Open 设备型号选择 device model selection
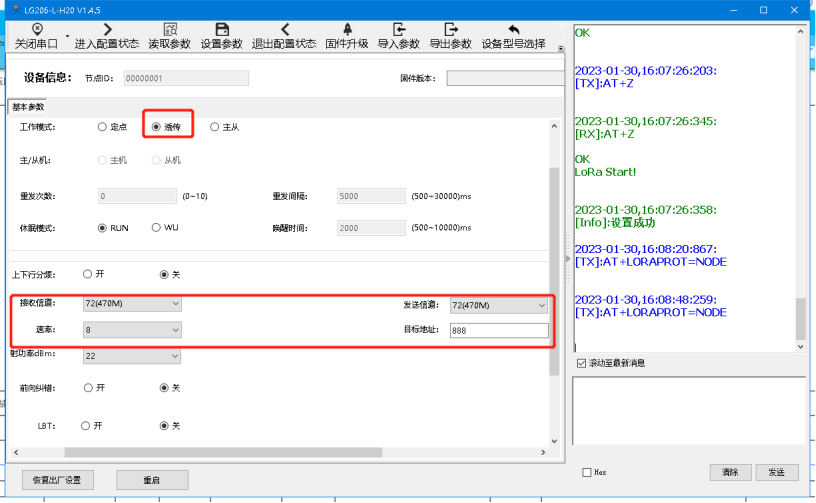 pyautogui.click(x=514, y=30)
